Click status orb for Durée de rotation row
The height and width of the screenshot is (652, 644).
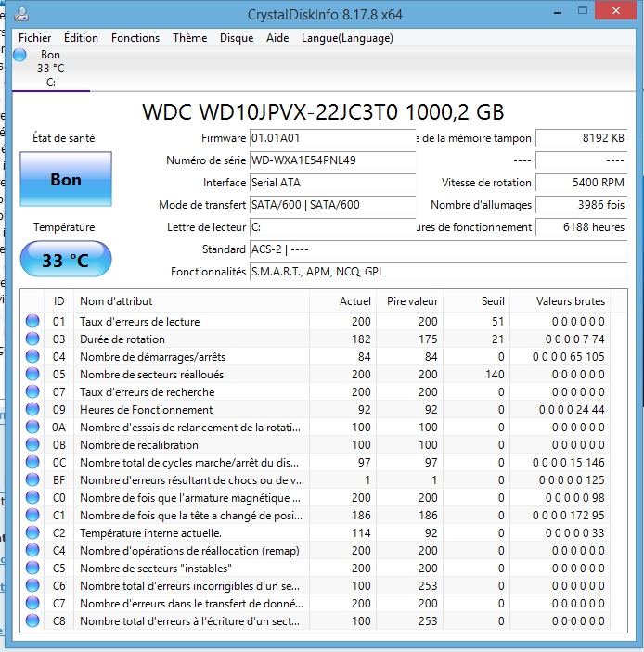point(33,339)
